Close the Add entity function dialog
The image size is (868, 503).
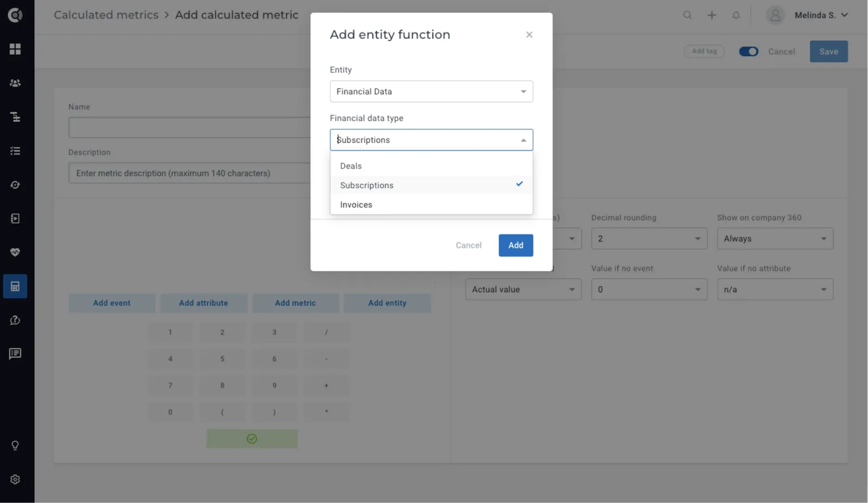point(529,35)
